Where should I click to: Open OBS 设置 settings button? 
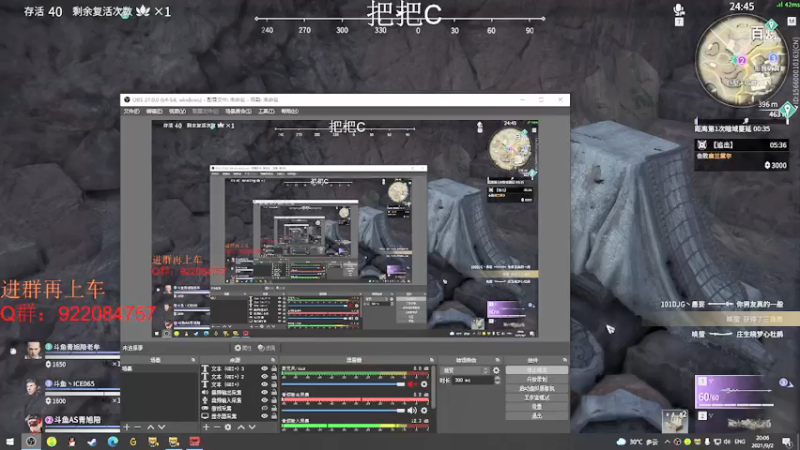tap(537, 407)
